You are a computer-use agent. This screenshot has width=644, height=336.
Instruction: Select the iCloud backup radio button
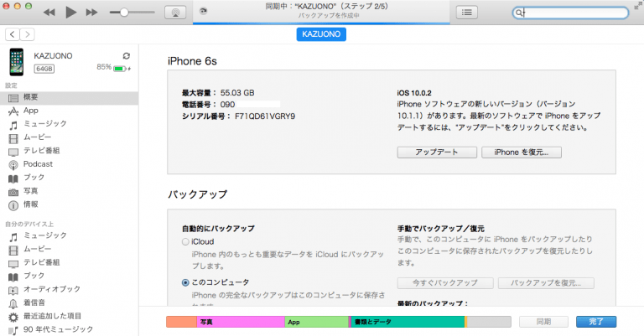(x=185, y=242)
